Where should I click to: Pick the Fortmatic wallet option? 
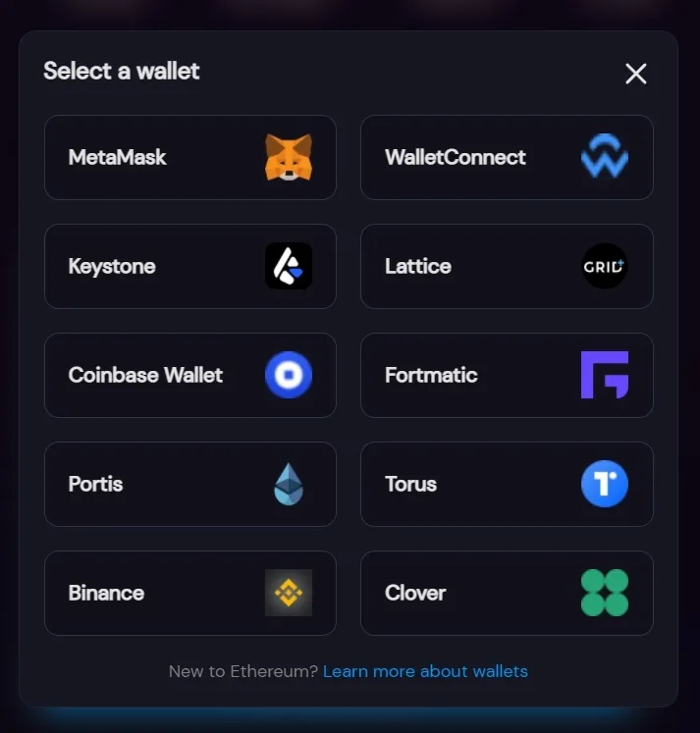point(507,376)
